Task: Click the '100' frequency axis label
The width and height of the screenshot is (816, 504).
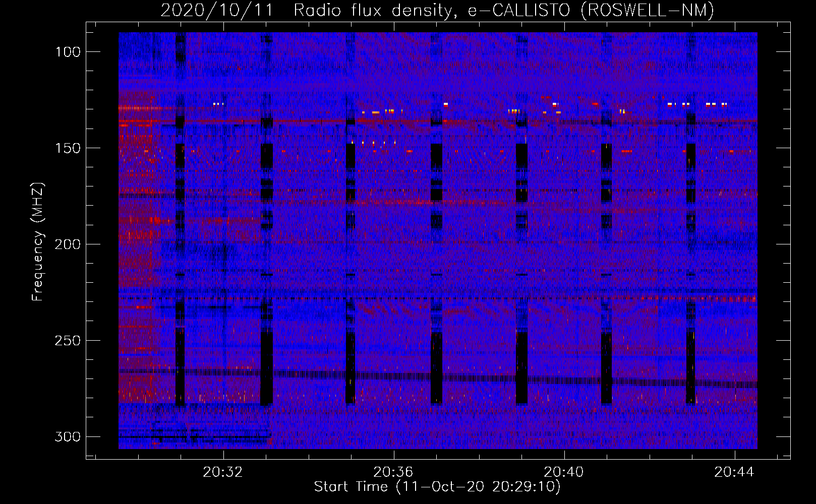Action: tap(68, 52)
